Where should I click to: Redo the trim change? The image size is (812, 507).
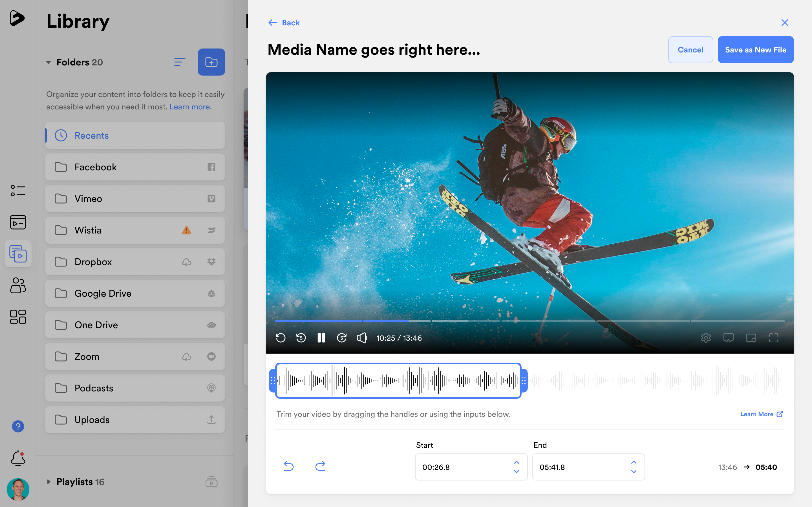pyautogui.click(x=320, y=466)
